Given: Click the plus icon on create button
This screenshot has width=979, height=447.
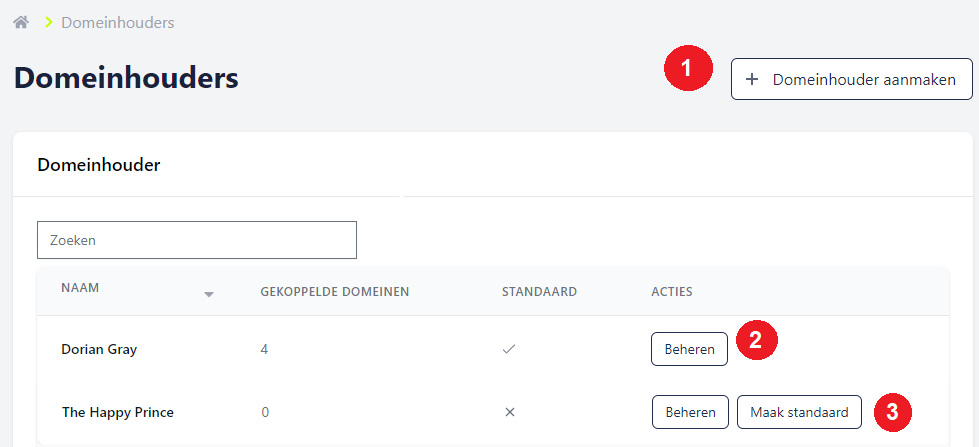Looking at the screenshot, I should (x=753, y=79).
